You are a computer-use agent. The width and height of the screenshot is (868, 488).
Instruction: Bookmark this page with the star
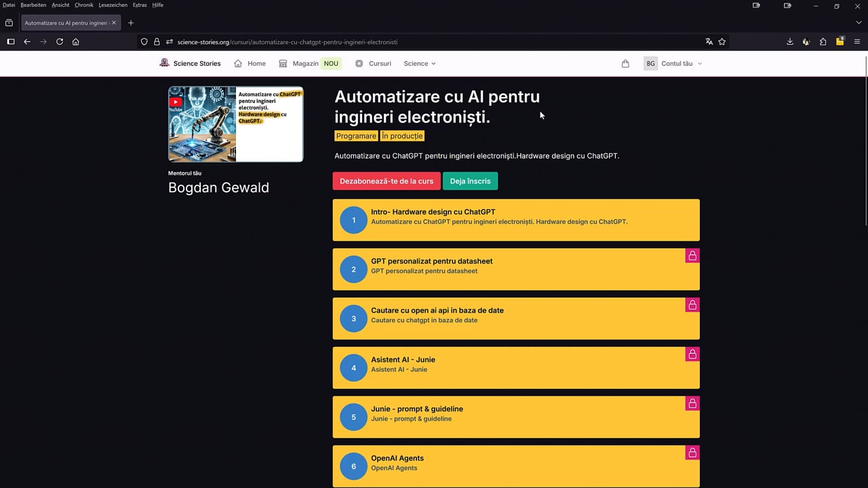coord(722,42)
